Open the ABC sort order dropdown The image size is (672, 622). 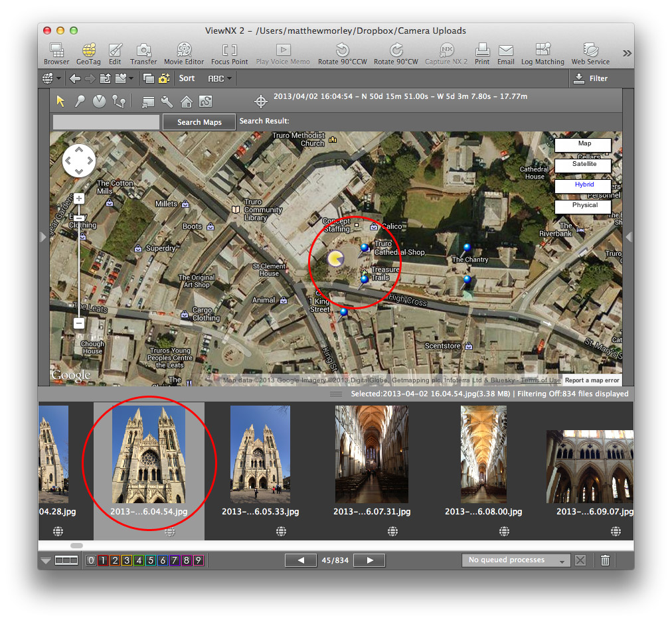click(x=219, y=78)
